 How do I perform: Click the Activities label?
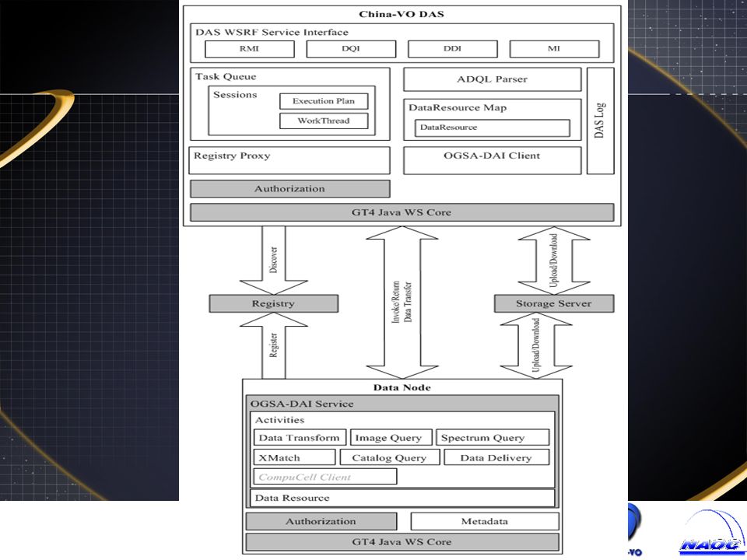(279, 420)
